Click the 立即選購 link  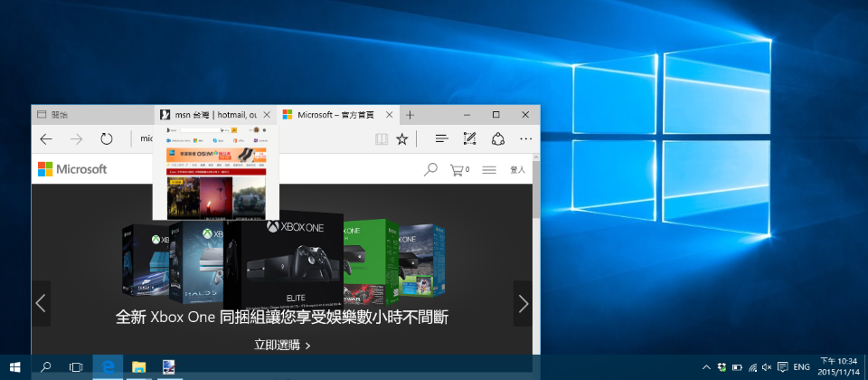click(282, 345)
